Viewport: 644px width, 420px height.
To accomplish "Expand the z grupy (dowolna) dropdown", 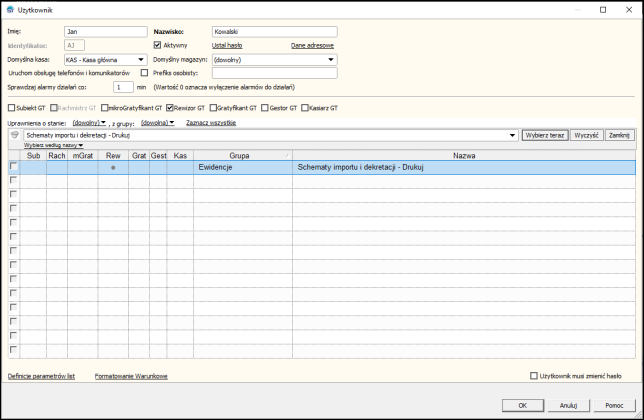I will (158, 123).
